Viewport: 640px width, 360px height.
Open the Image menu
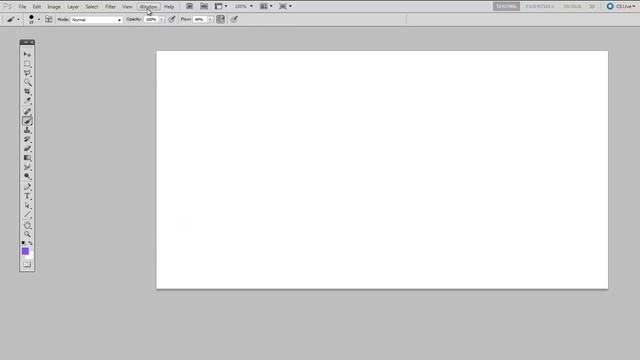click(x=54, y=7)
